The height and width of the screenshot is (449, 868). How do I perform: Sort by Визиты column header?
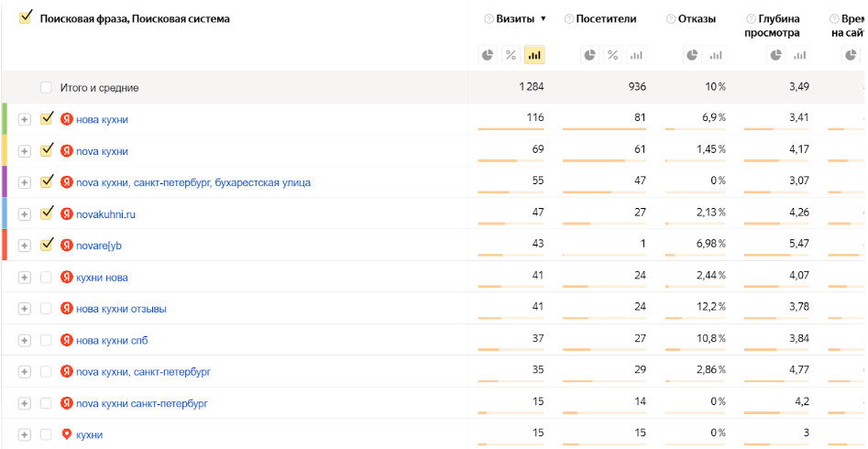(x=514, y=19)
